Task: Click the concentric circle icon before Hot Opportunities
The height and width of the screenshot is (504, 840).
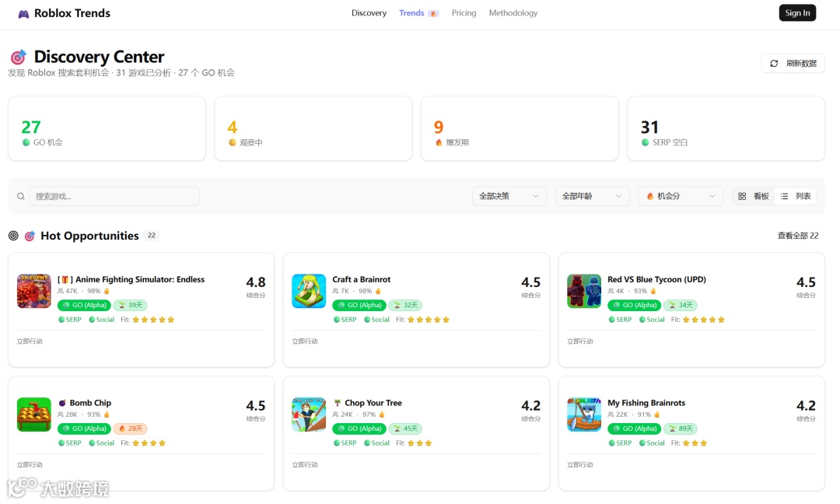Action: (13, 236)
